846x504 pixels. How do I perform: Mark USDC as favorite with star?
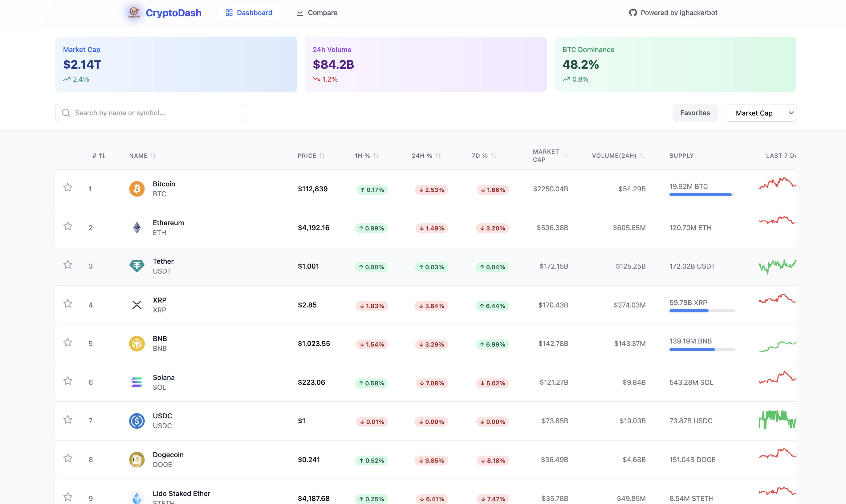pyautogui.click(x=68, y=419)
